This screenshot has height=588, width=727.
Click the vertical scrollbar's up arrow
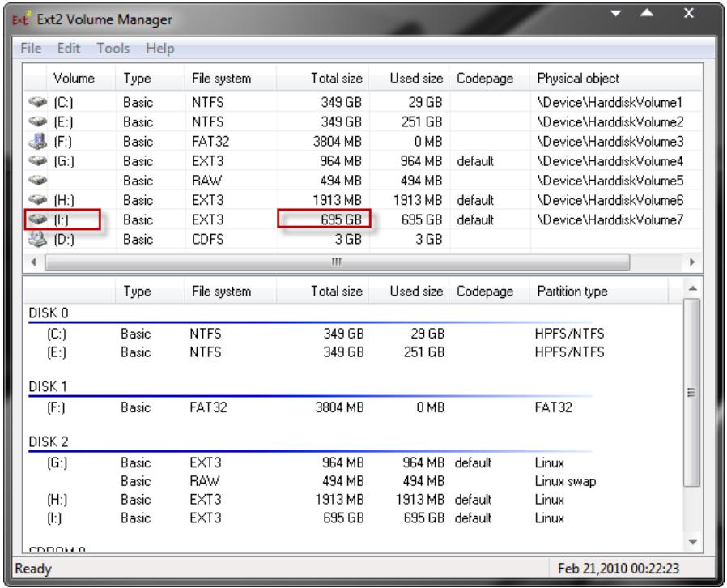pos(693,288)
